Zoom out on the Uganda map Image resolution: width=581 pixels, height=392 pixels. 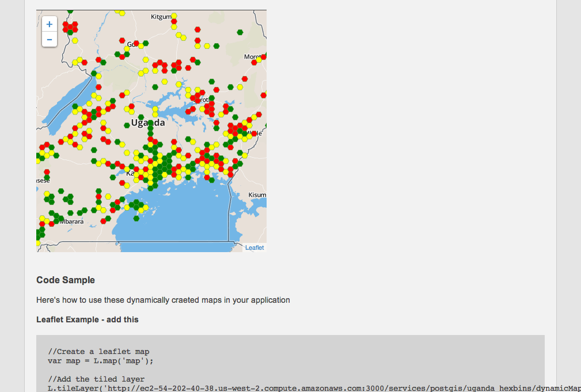pos(50,40)
